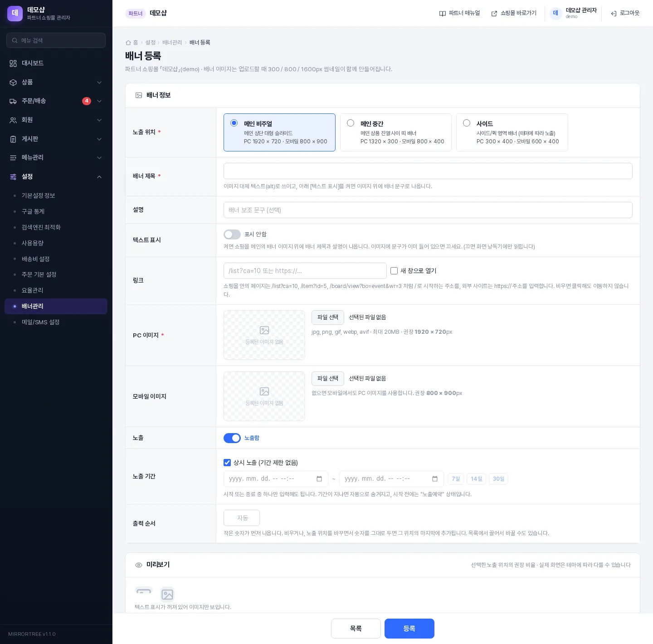This screenshot has width=653, height=644.
Task: Click the 메뉴관리 list icon
Action: click(x=13, y=158)
